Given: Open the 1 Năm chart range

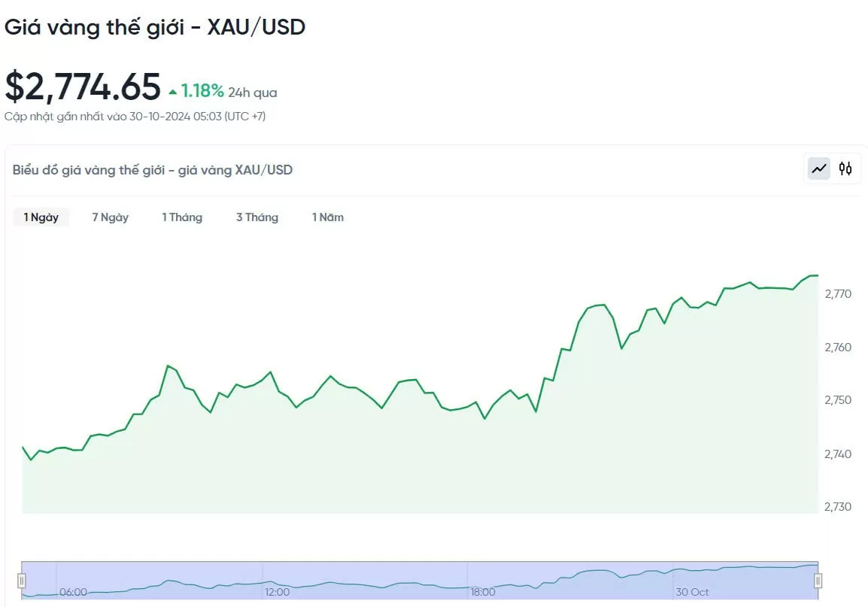Looking at the screenshot, I should pyautogui.click(x=328, y=217).
